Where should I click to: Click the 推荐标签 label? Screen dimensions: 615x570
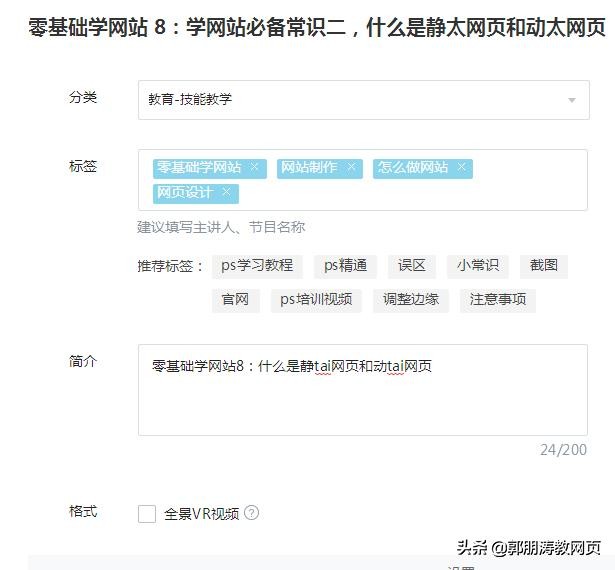(170, 266)
